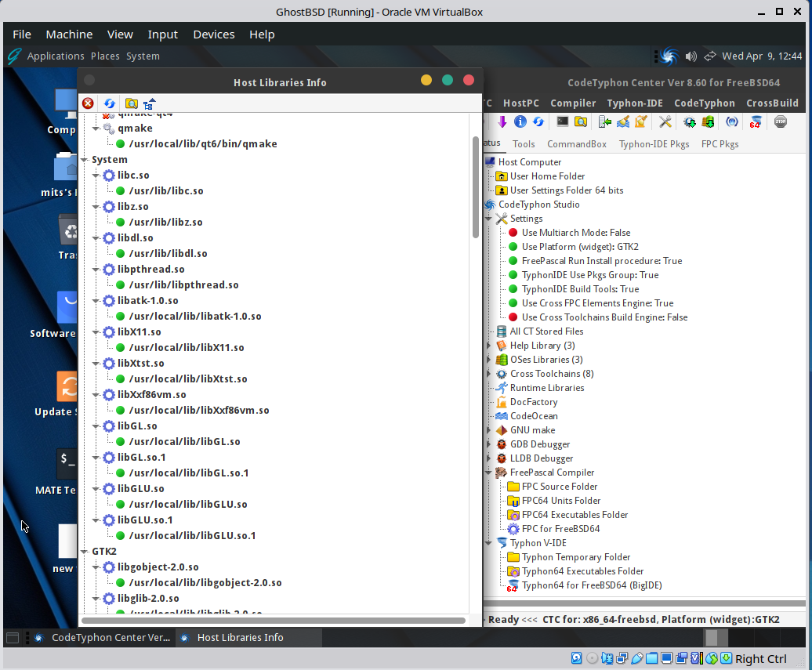The height and width of the screenshot is (670, 812).
Task: Click the blue broadcast signal toolbar icon
Action: pyautogui.click(x=732, y=121)
